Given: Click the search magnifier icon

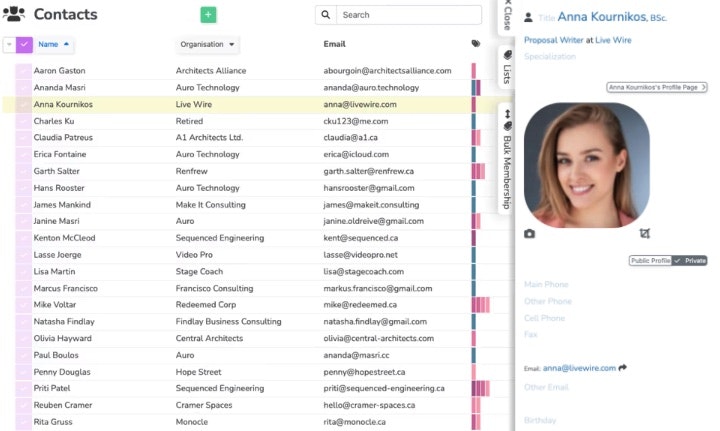Looking at the screenshot, I should [326, 15].
